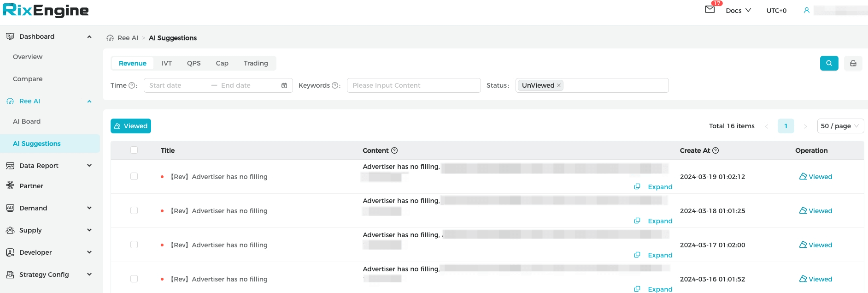
Task: Click the print icon button
Action: [853, 63]
